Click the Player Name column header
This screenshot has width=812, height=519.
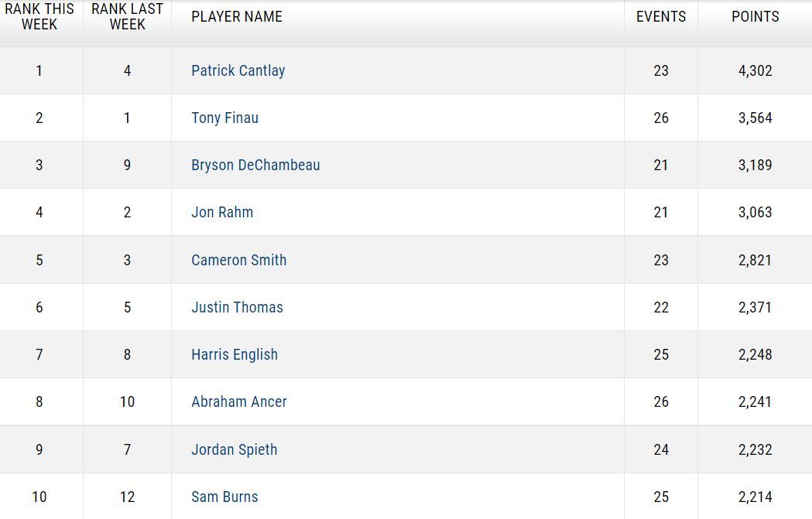[x=237, y=16]
